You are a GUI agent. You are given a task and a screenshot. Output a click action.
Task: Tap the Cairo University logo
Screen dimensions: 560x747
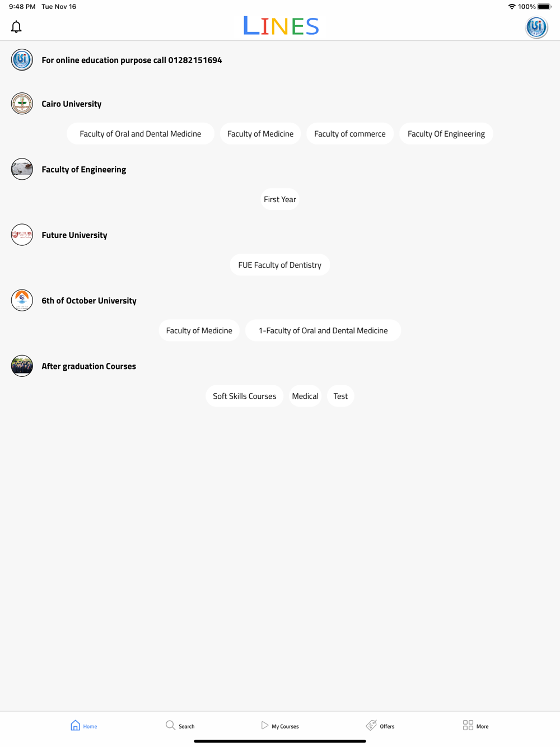point(22,104)
